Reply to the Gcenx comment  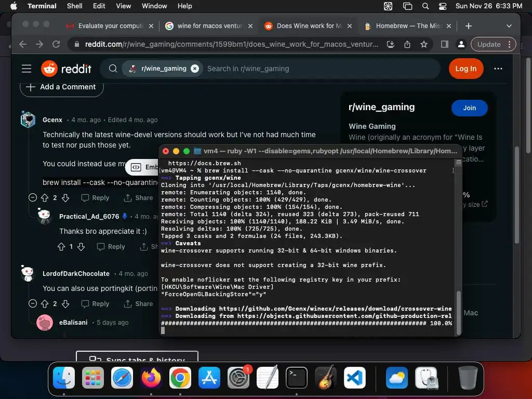coord(96,197)
